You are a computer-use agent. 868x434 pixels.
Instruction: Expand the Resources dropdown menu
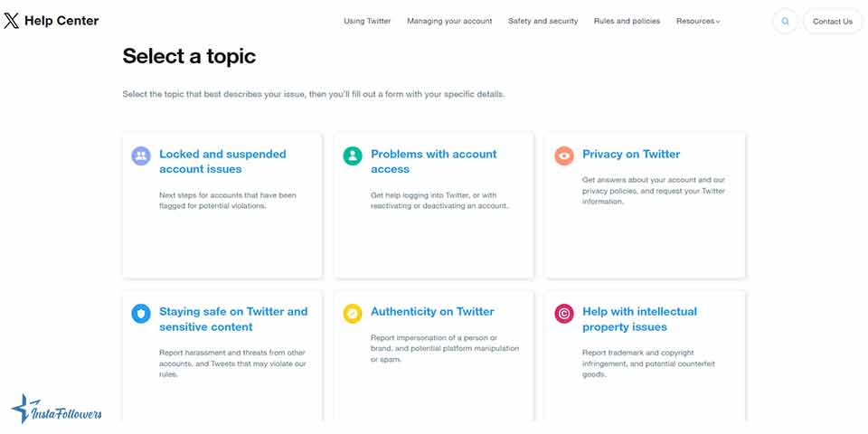pos(698,22)
